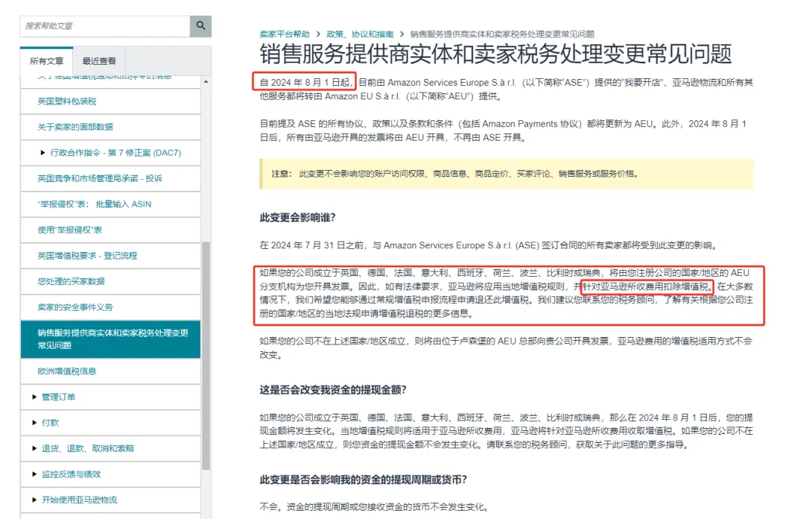Viewport: 812px width, 519px height.
Task: Open 退货、退款、取消和索赔 sidebar link
Action: [x=87, y=448]
